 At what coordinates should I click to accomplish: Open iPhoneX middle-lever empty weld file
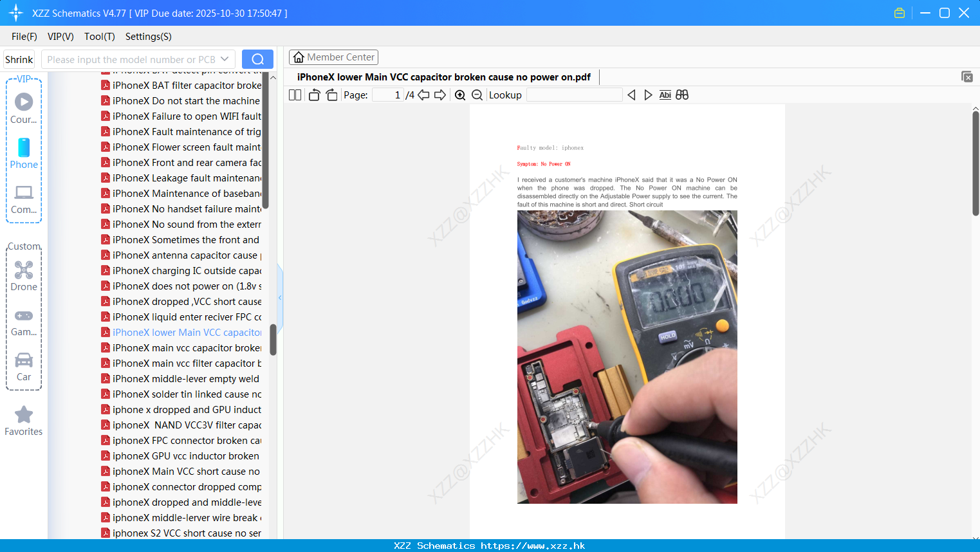click(x=181, y=379)
